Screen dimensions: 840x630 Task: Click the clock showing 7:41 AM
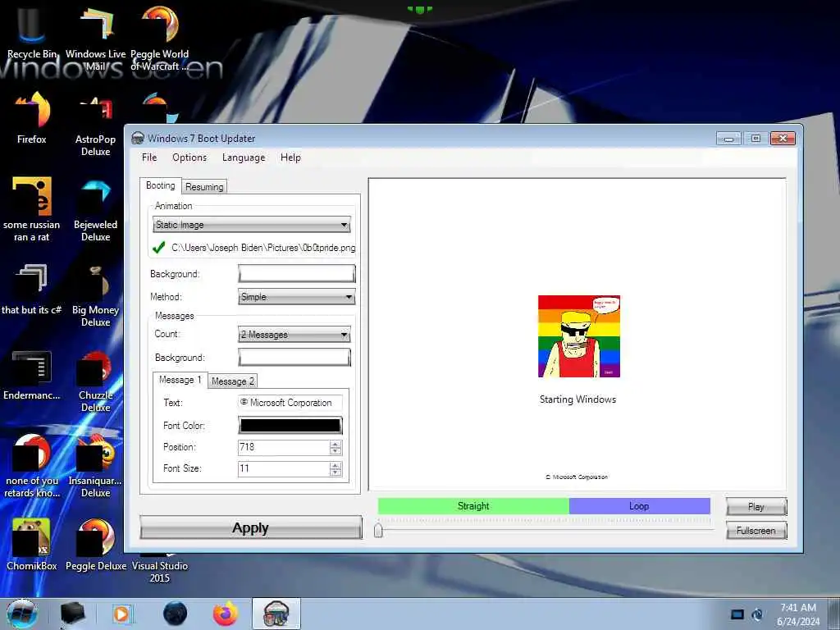pos(798,608)
